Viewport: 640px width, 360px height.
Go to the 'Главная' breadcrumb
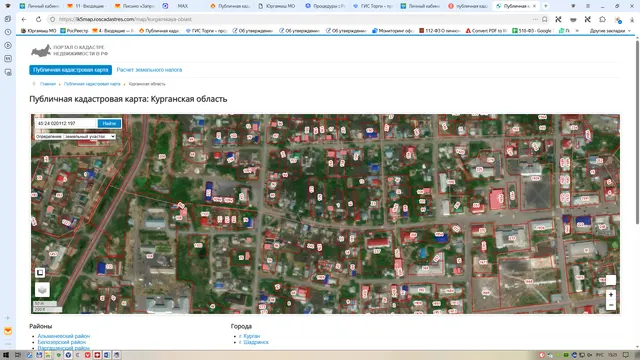[48, 84]
